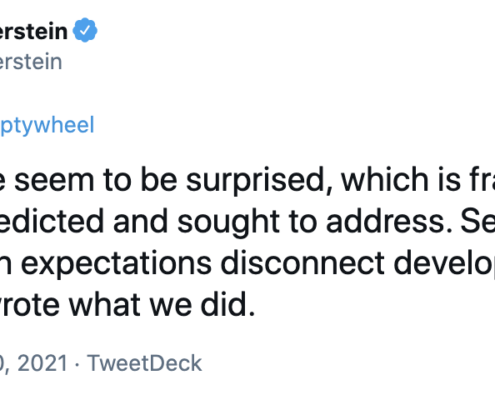The image size is (495, 400).
Task: Click the blue verified badge icon
Action: [x=85, y=30]
